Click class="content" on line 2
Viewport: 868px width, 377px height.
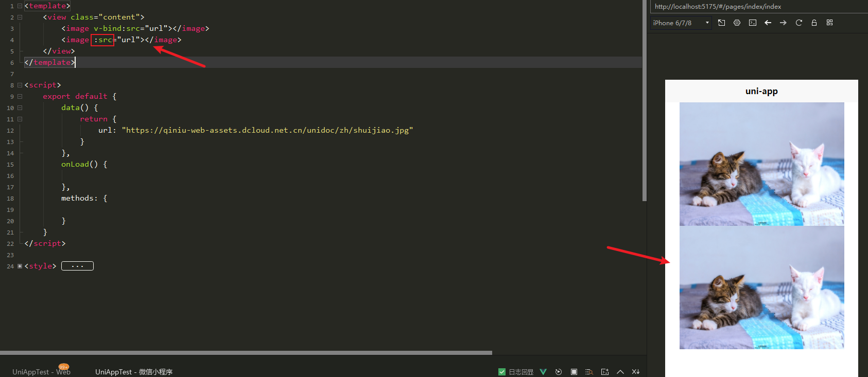(105, 17)
